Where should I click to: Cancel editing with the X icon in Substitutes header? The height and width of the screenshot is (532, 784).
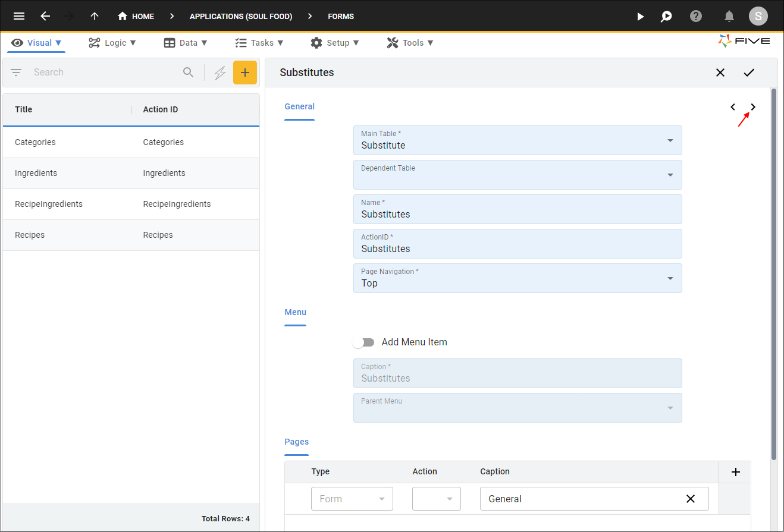pos(720,73)
